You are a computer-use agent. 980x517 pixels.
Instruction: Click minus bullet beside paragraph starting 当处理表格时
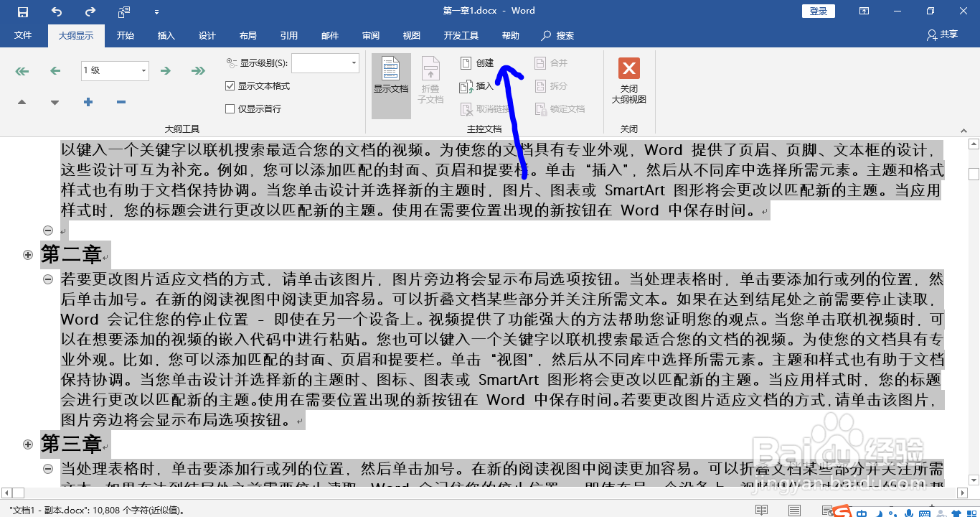[48, 468]
